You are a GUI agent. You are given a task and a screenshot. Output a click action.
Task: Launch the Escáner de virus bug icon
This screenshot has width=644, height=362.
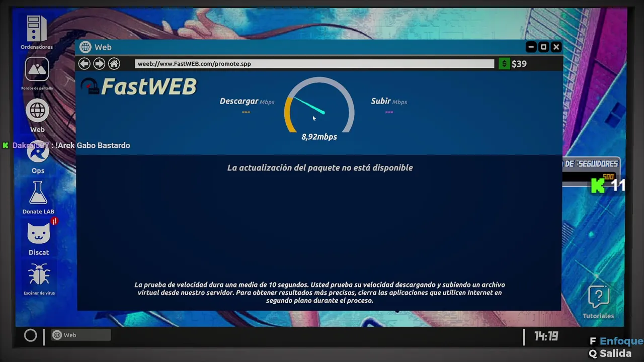(39, 279)
